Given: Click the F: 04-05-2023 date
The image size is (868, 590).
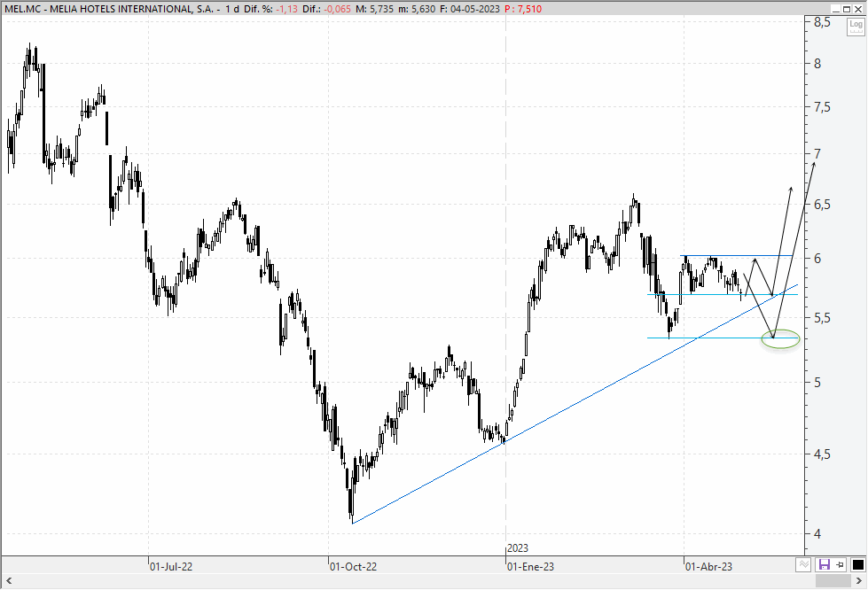Looking at the screenshot, I should coord(469,9).
